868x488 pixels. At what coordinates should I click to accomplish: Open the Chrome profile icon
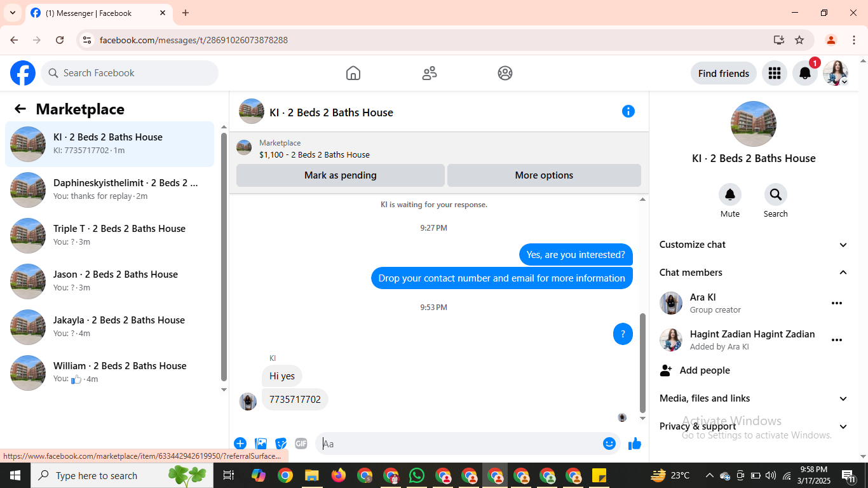pos(831,40)
